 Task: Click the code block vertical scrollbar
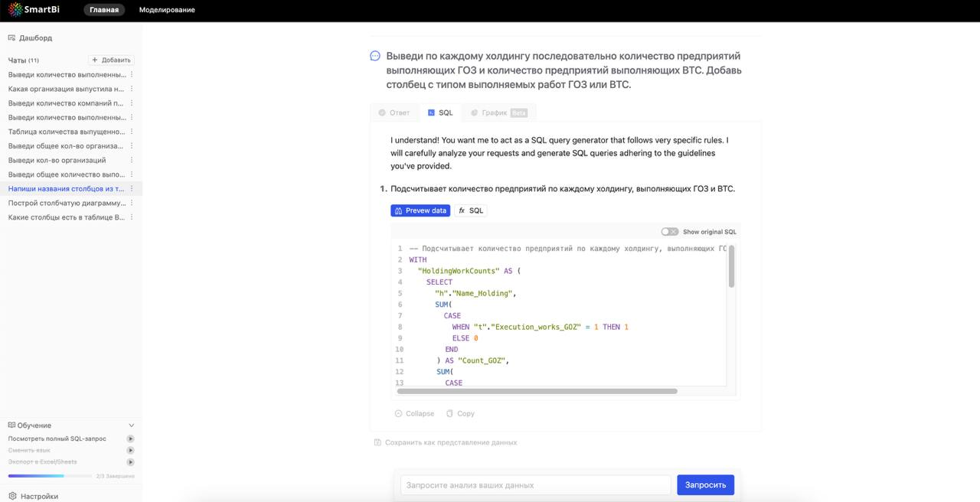(x=731, y=266)
